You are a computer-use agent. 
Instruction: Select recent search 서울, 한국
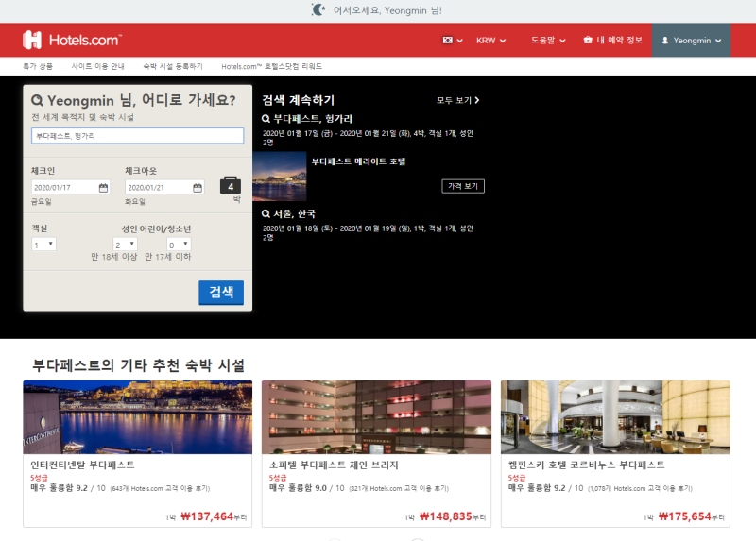pyautogui.click(x=295, y=213)
